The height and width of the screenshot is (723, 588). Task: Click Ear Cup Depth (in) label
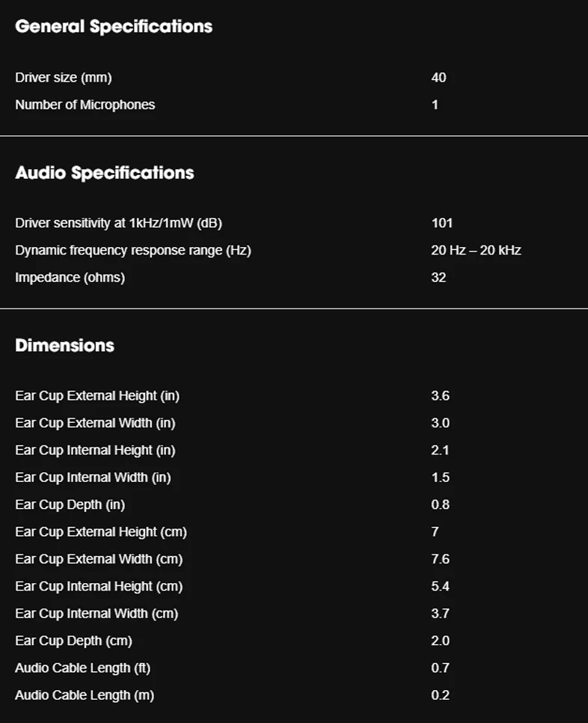(x=70, y=504)
